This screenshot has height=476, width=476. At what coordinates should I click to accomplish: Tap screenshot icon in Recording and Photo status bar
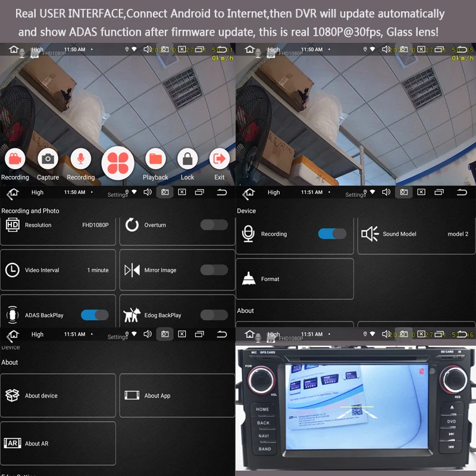[165, 192]
